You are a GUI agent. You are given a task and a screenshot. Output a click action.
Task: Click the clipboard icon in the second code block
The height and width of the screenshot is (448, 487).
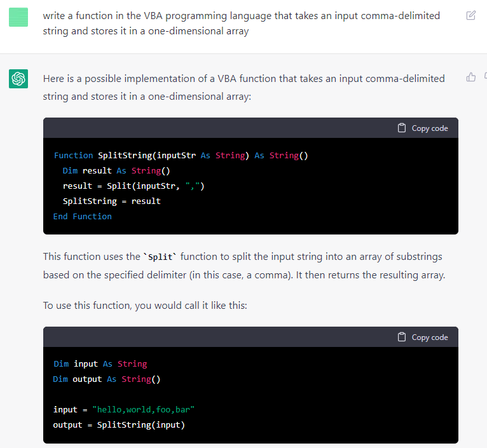402,337
